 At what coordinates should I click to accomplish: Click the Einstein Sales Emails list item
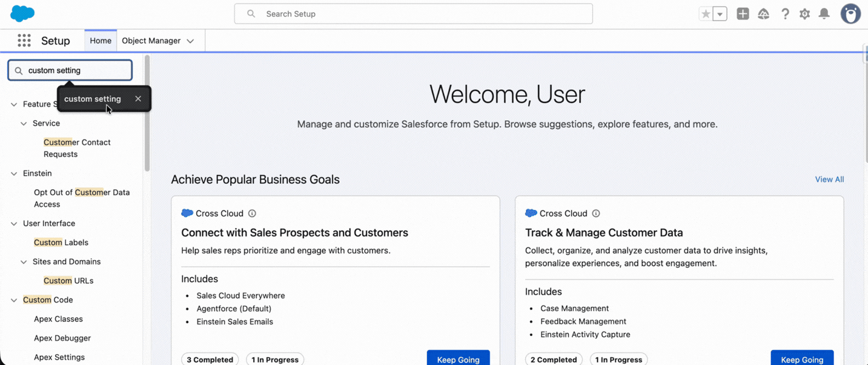tap(234, 322)
